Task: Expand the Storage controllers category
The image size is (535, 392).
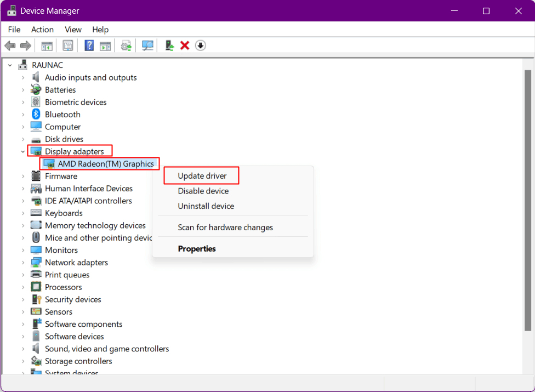Action: [x=23, y=361]
